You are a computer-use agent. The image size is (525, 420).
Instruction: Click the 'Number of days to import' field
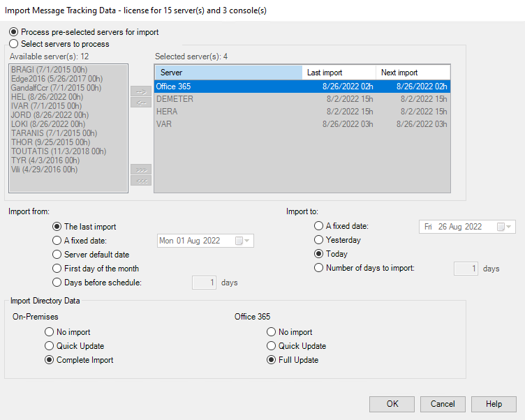pos(466,268)
